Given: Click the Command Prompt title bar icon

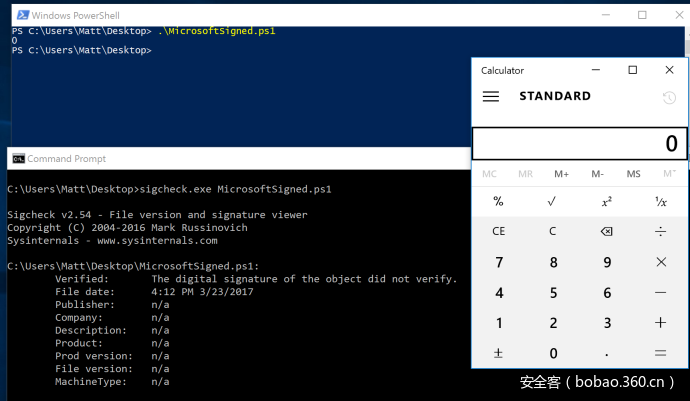Looking at the screenshot, I should [x=18, y=158].
